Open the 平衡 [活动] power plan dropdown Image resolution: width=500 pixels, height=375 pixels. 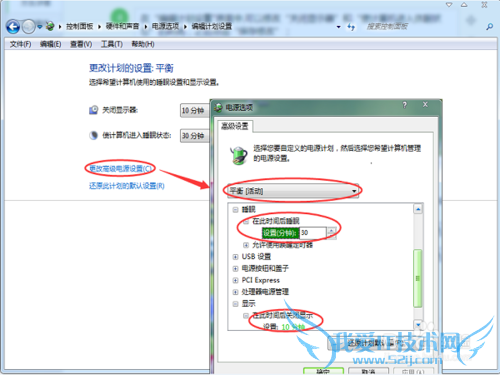coord(293,191)
